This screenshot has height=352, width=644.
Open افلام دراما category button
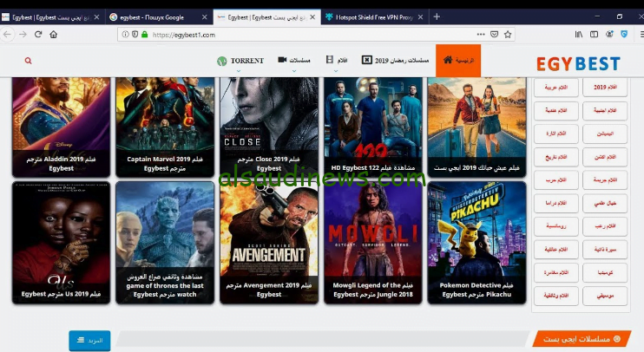click(556, 203)
